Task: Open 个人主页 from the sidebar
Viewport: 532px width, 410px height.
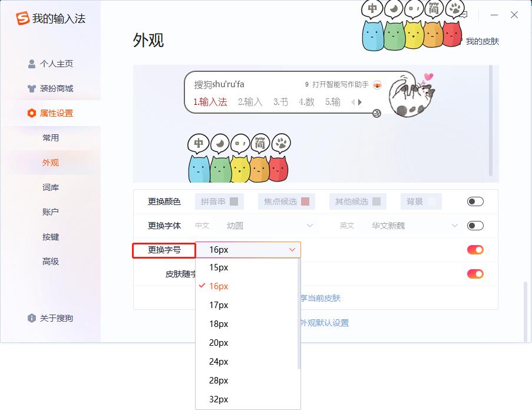Action: (56, 64)
